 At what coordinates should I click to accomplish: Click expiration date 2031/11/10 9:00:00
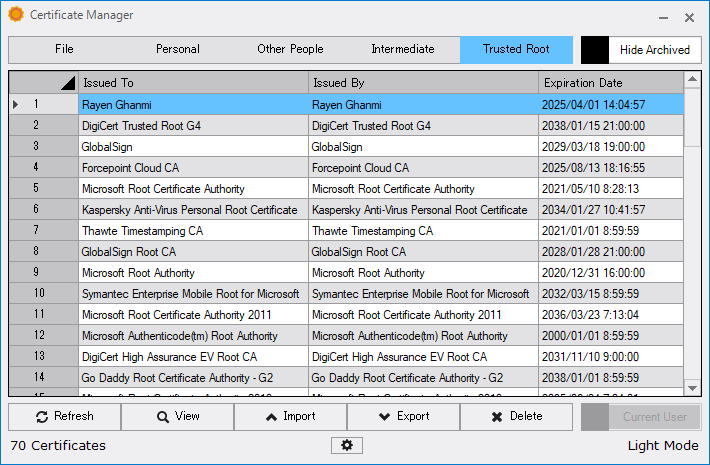click(611, 356)
